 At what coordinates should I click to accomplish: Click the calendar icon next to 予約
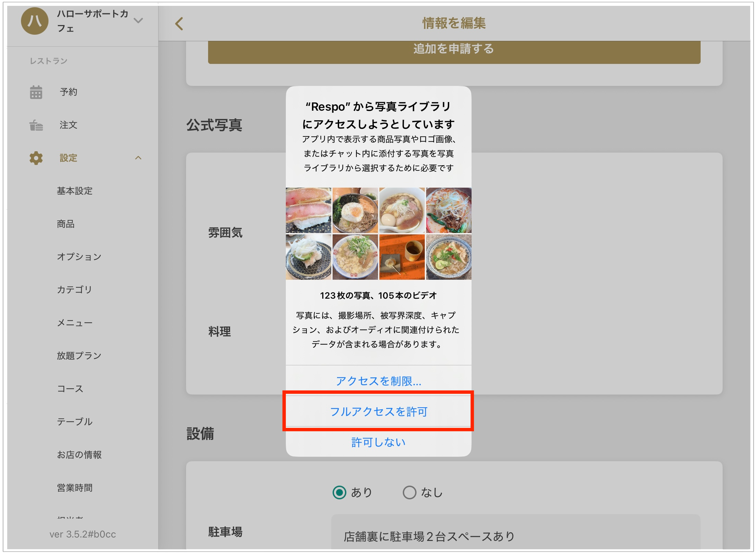36,92
